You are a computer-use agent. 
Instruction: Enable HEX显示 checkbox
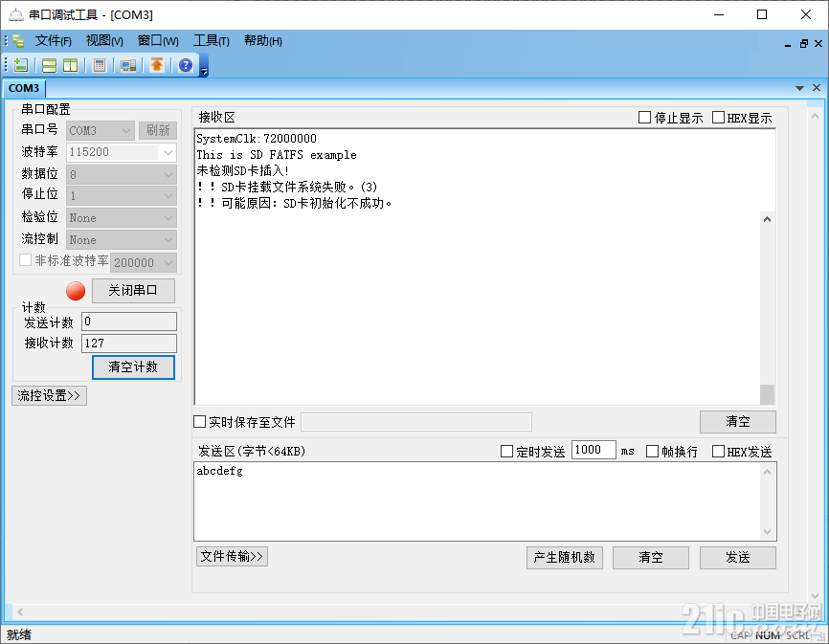click(718, 118)
